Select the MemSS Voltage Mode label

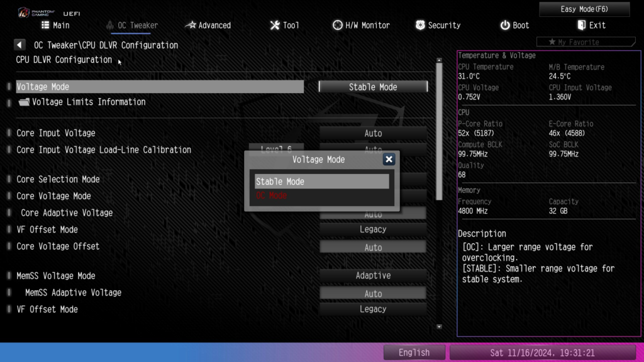(56, 276)
